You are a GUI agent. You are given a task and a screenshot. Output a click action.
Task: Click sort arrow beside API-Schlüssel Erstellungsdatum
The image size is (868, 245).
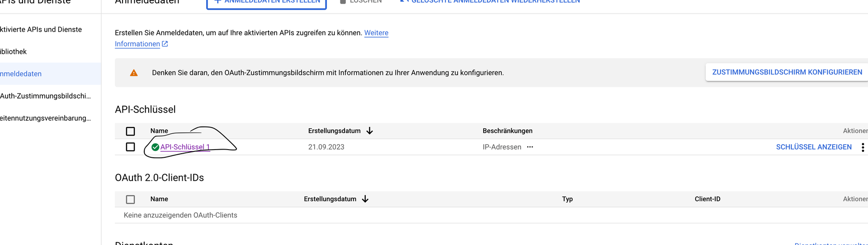pyautogui.click(x=369, y=131)
